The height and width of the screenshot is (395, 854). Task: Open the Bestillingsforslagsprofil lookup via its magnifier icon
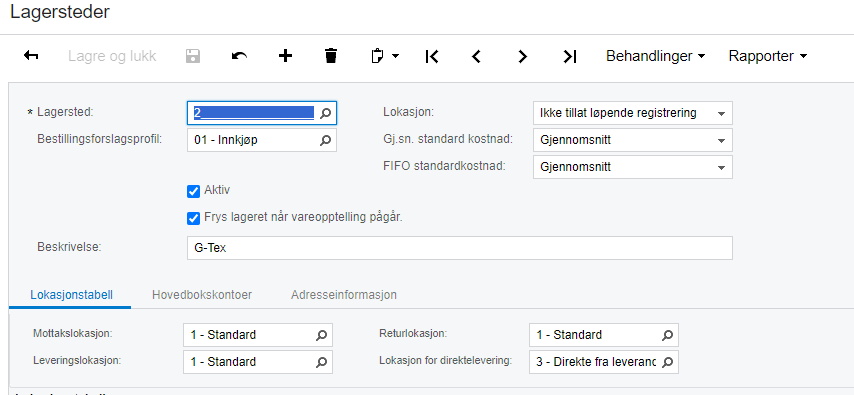(325, 140)
